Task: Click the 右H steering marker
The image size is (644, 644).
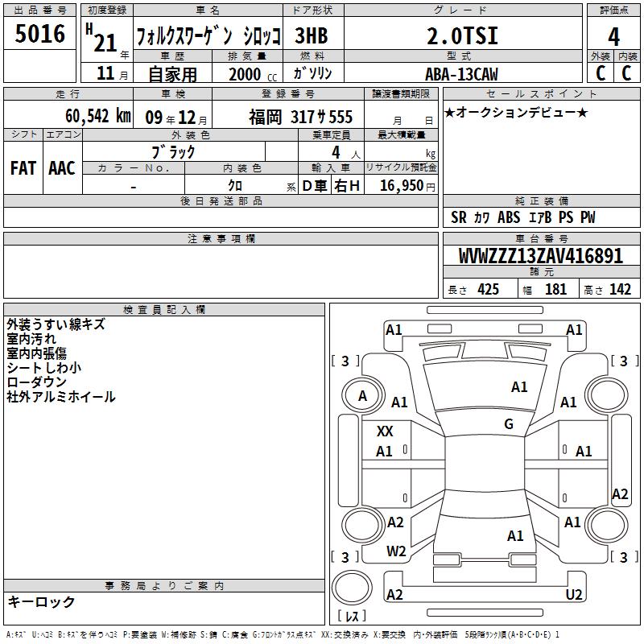Action: [x=347, y=186]
